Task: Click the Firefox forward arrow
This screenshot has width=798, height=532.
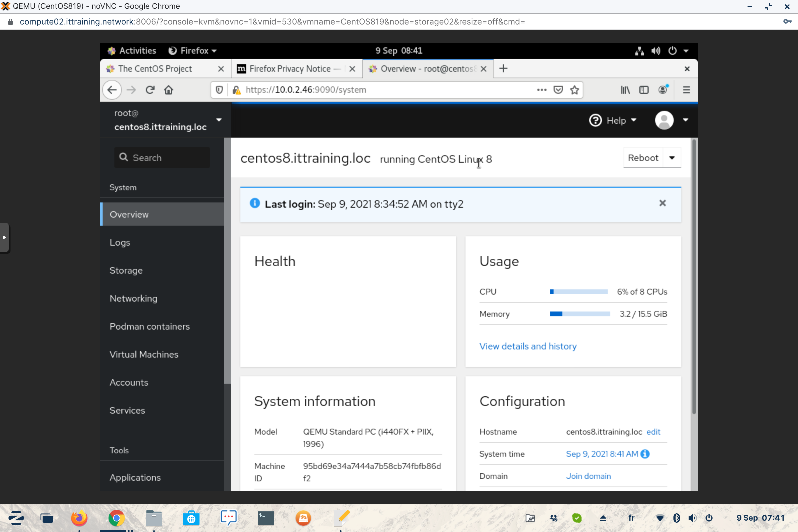Action: pos(131,90)
